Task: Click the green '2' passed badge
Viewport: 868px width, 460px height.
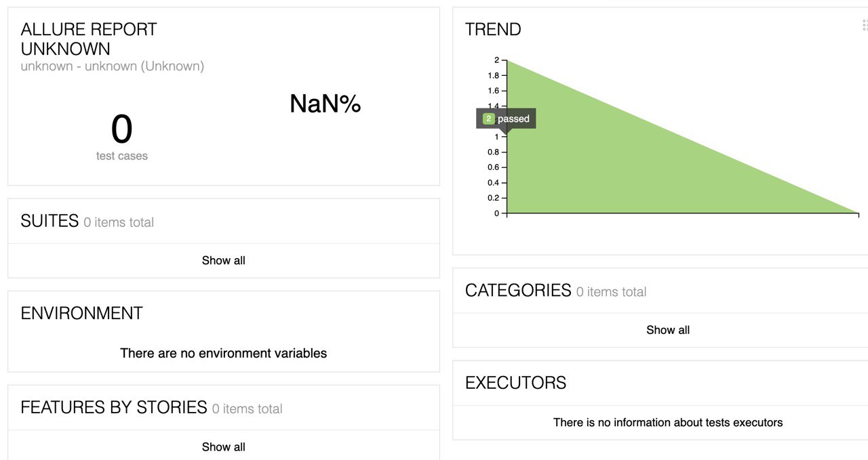Action: 488,119
